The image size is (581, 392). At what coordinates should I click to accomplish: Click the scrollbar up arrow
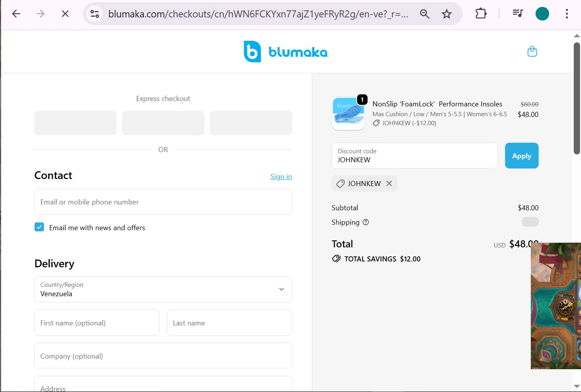[576, 36]
